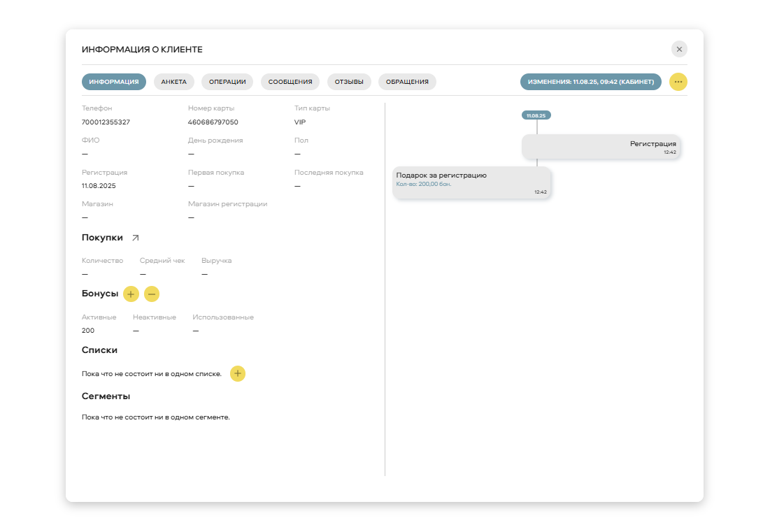Click the Покупки section heading
Screen dimensions: 770x532
click(102, 238)
